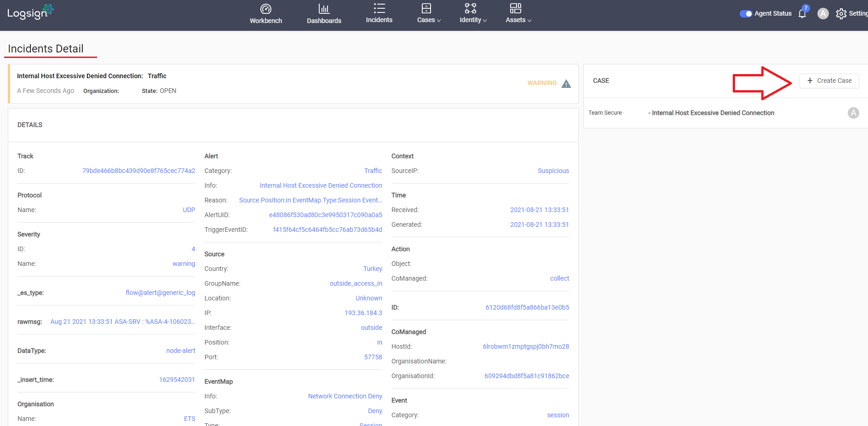This screenshot has height=426, width=868.
Task: Click the Received time value
Action: [x=539, y=210]
